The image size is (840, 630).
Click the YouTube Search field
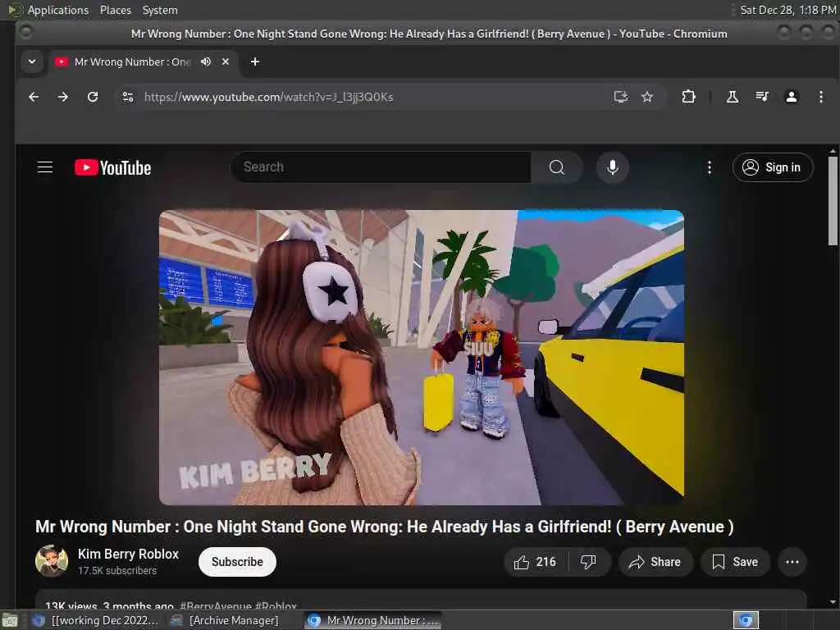381,167
